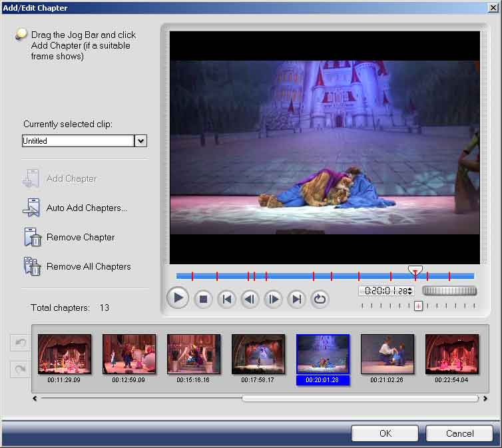This screenshot has height=448, width=502.
Task: Jump to start with Home button
Action: [226, 299]
